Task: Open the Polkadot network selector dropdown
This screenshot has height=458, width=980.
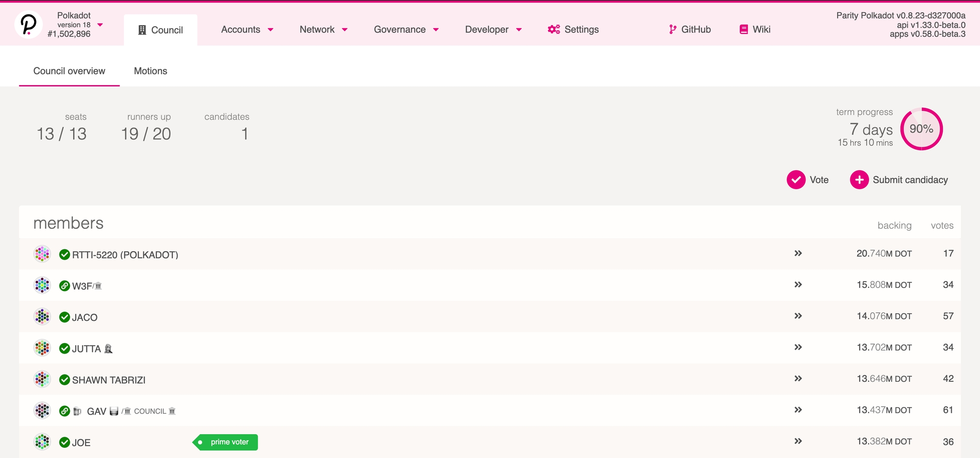Action: coord(100,25)
